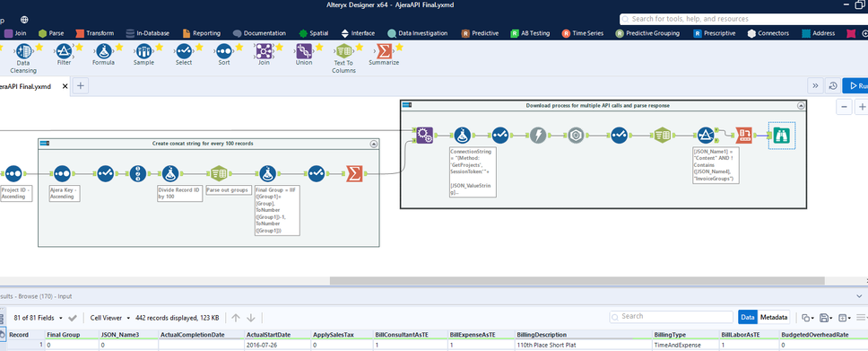Click the globe language icon
Image resolution: width=868 pixels, height=351 pixels.
pyautogui.click(x=24, y=20)
